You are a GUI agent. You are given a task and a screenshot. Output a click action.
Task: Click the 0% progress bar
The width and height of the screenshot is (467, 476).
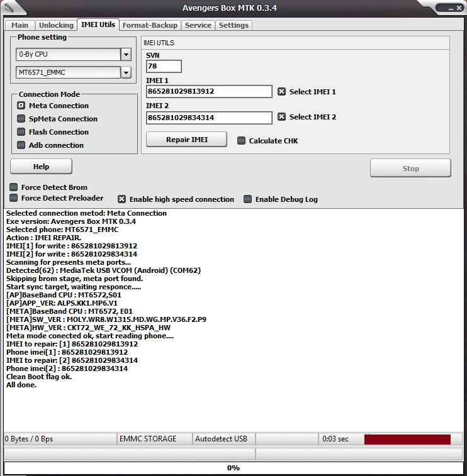tap(233, 468)
